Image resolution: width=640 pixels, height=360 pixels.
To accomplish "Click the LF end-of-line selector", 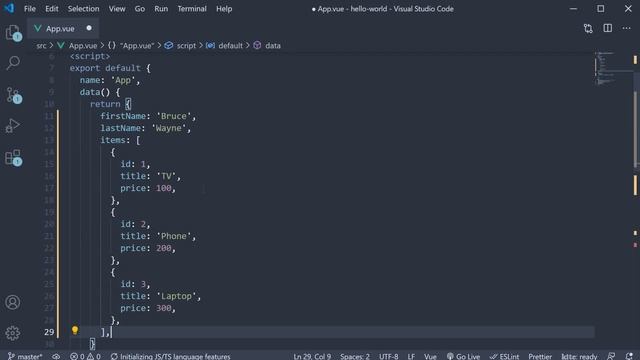I will click(x=411, y=356).
